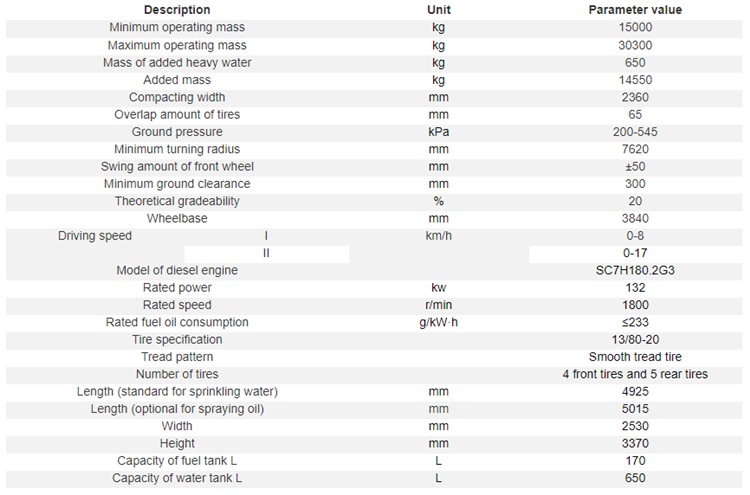750x495 pixels.
Task: Click Length (optional for spraying oil) label
Action: pos(177,409)
